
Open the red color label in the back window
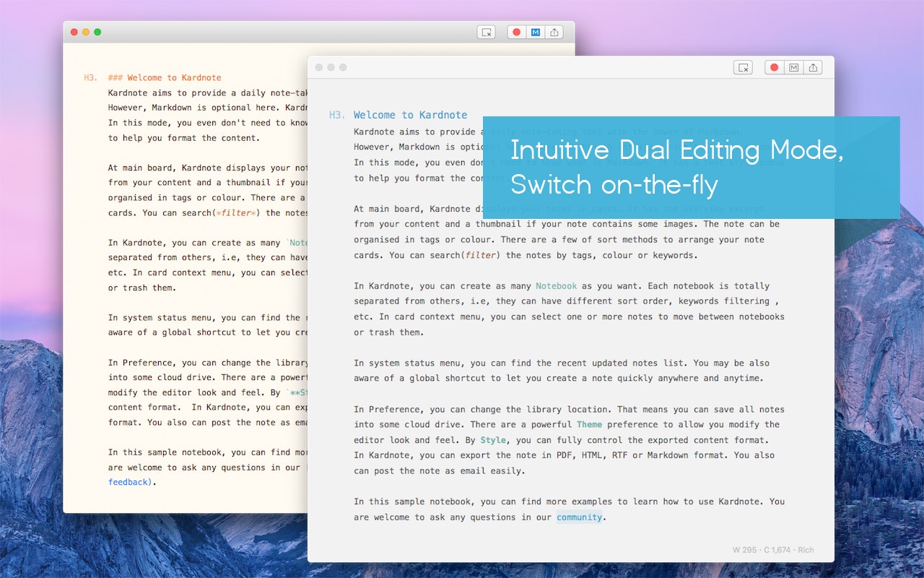[x=516, y=33]
